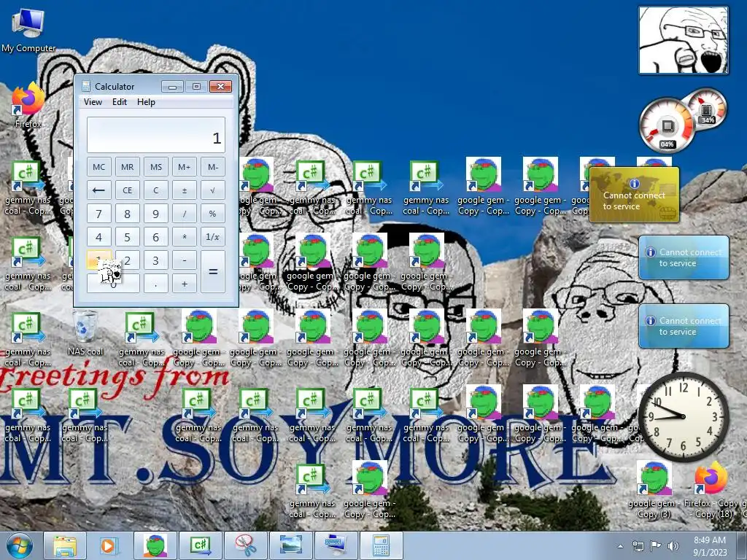The image size is (747, 560).
Task: Click the subtract key in Calculator
Action: pyautogui.click(x=185, y=260)
